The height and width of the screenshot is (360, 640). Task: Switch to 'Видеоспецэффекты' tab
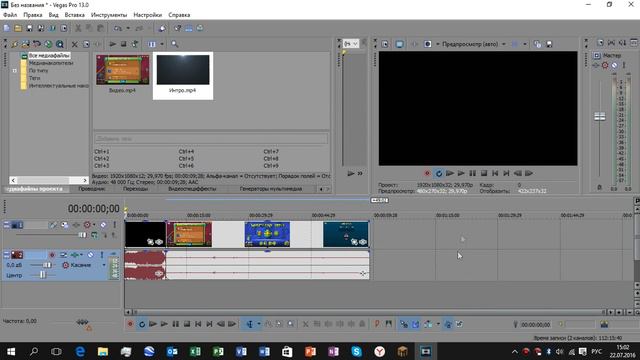point(192,189)
